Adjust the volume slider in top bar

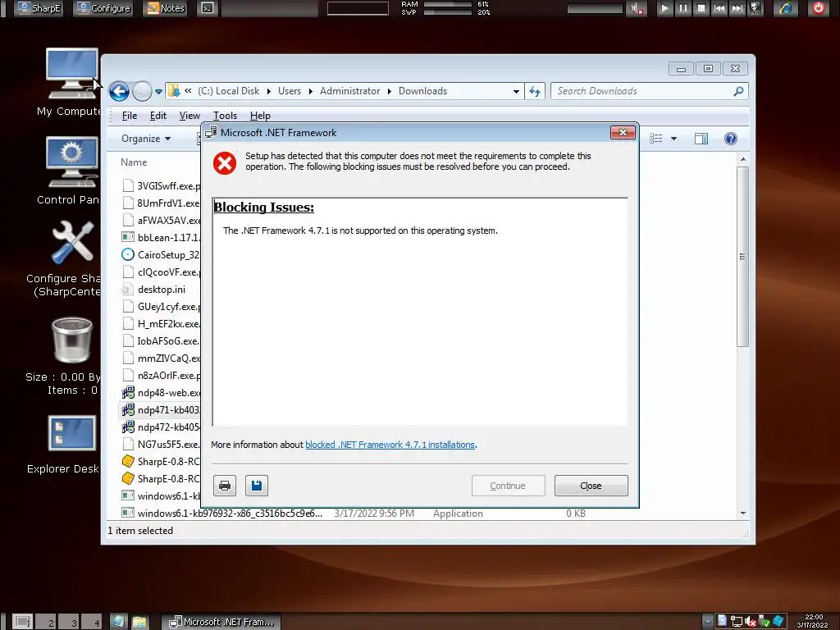595,8
